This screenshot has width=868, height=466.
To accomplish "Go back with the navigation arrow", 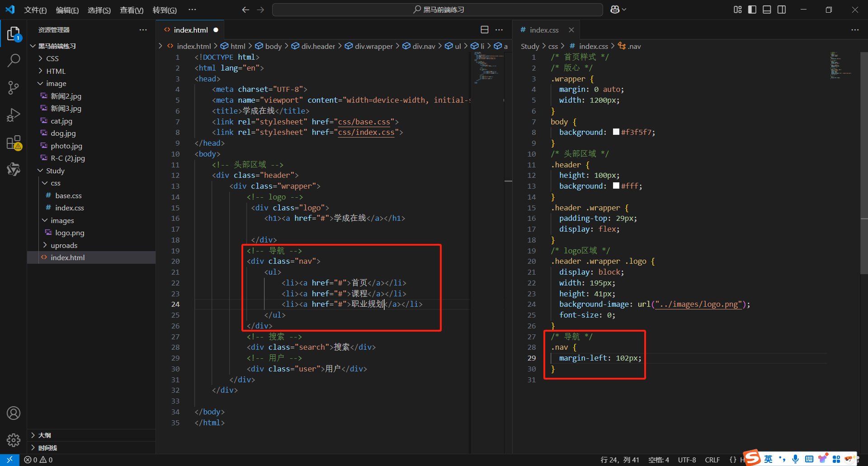I will point(245,10).
